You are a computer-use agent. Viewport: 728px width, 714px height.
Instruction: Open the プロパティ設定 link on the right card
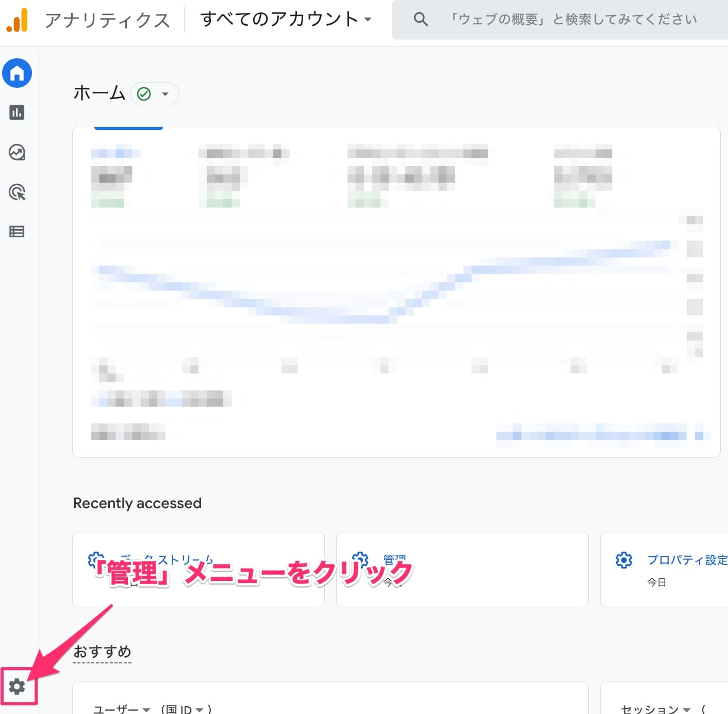(688, 560)
